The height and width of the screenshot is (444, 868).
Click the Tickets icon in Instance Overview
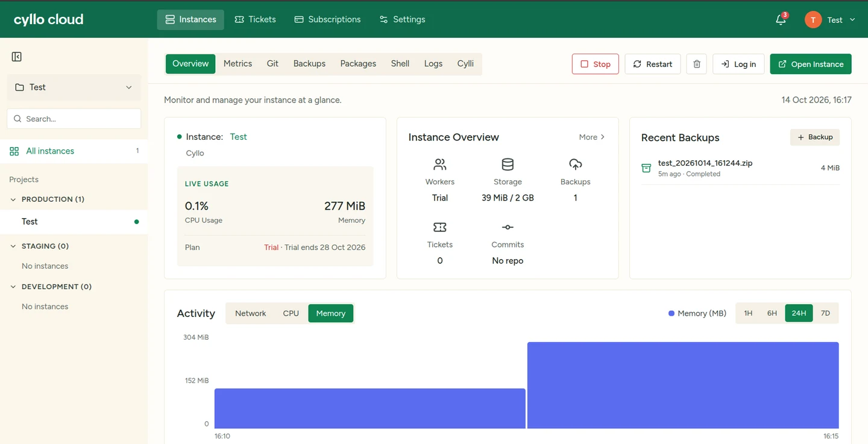pyautogui.click(x=440, y=227)
